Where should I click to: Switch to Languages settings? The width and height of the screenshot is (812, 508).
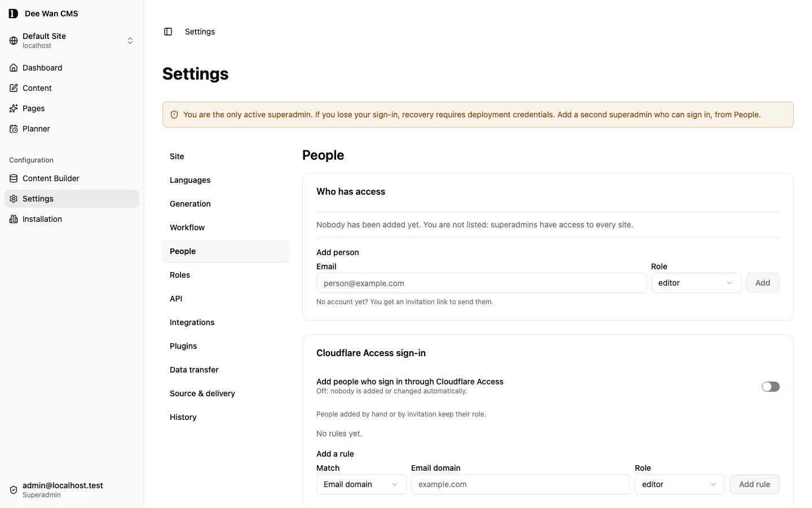point(226,180)
